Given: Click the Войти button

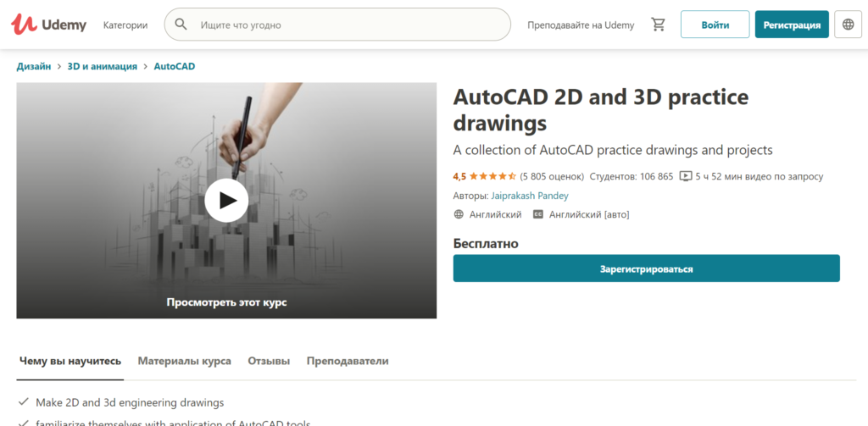Looking at the screenshot, I should click(x=715, y=25).
